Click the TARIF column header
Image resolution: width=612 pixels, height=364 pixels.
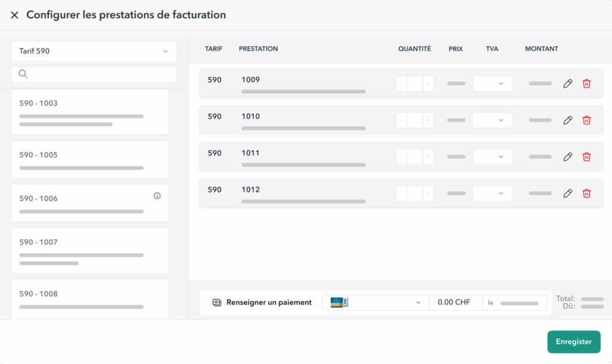pyautogui.click(x=213, y=49)
